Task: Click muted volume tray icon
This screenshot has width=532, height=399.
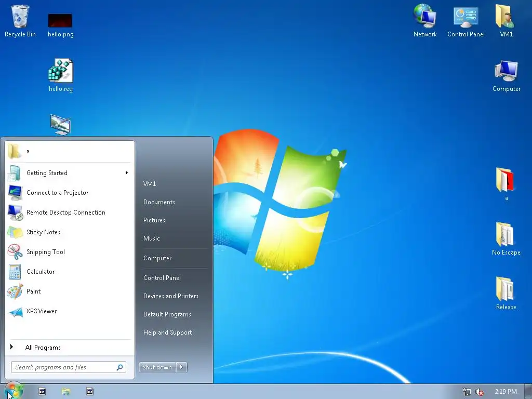Action: [x=480, y=392]
